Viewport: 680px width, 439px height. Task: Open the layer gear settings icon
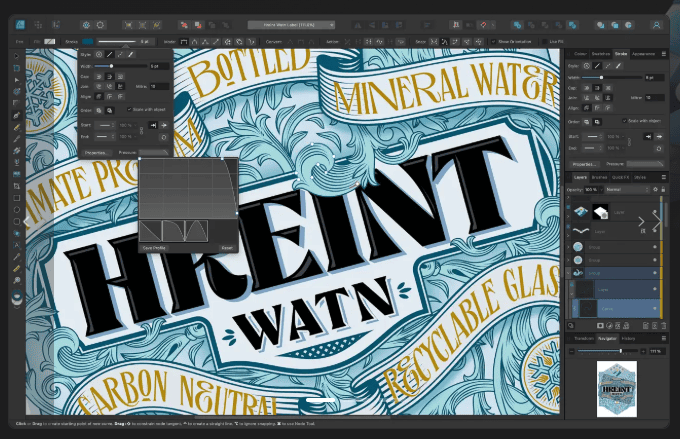[655, 190]
